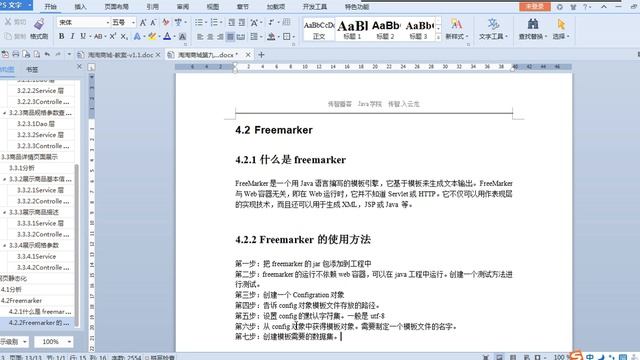Apply font color with the underlined A
This screenshot has height=360, width=640.
point(167,36)
